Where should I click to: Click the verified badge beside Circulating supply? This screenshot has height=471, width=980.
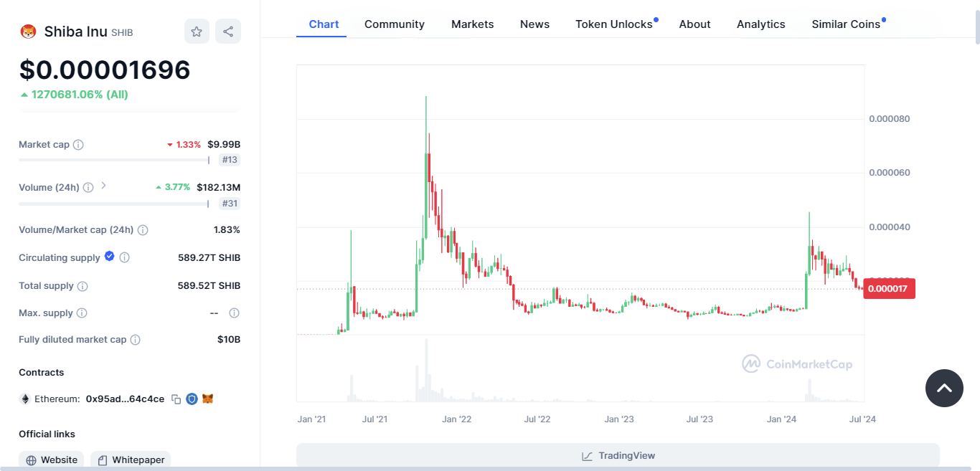[x=110, y=256]
